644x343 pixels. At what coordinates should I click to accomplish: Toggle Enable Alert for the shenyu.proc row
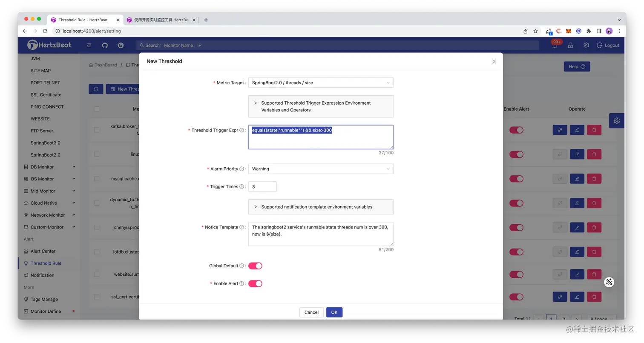click(x=516, y=228)
